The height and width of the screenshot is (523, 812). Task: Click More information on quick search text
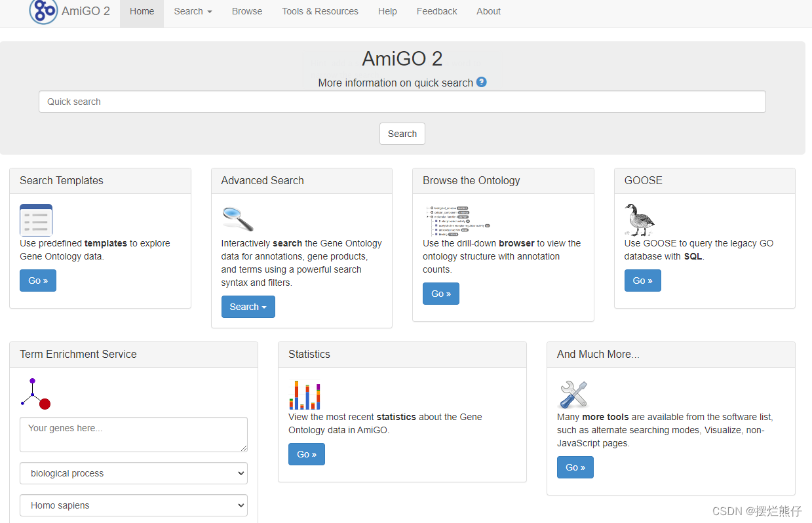pos(395,83)
